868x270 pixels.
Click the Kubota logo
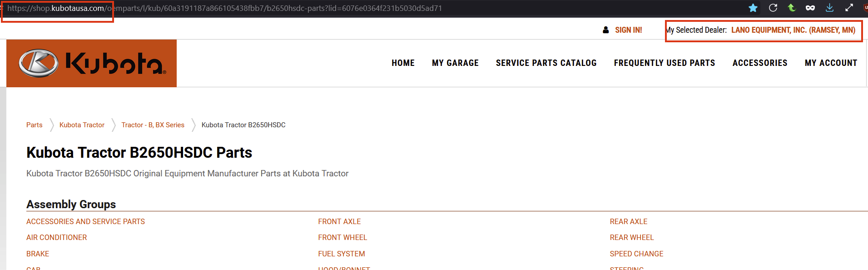pos(91,63)
